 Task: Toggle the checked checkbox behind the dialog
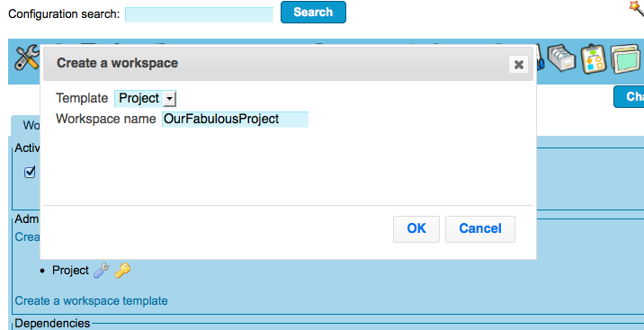[30, 172]
